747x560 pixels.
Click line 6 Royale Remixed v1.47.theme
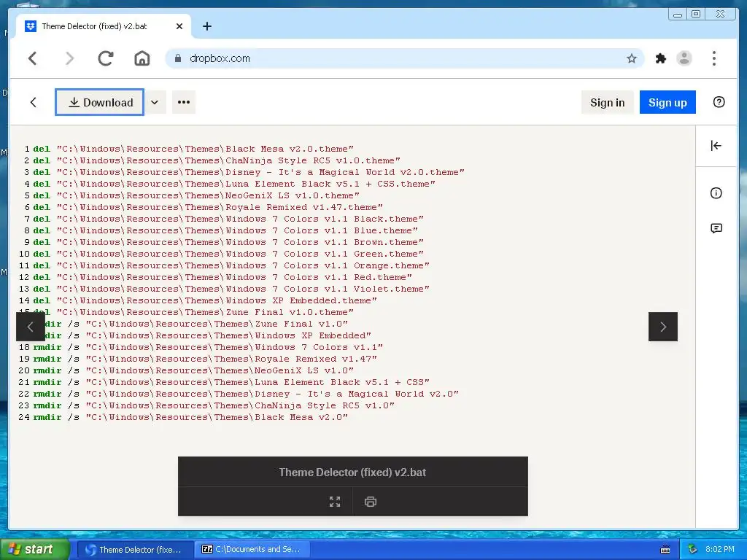220,208
